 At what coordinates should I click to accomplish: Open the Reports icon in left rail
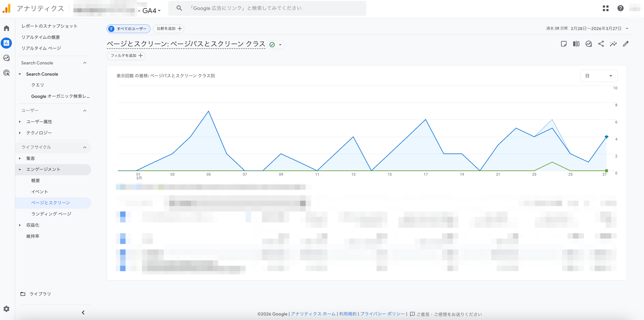point(7,43)
